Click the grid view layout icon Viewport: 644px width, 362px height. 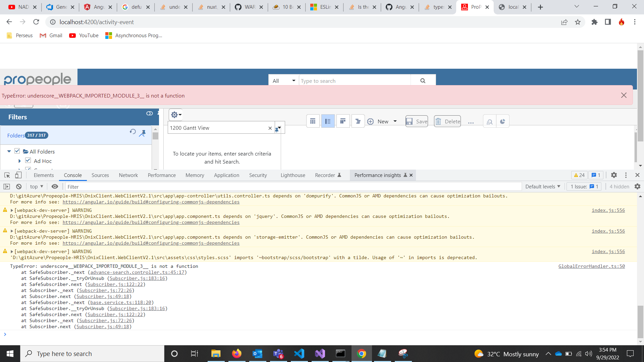pos(313,122)
